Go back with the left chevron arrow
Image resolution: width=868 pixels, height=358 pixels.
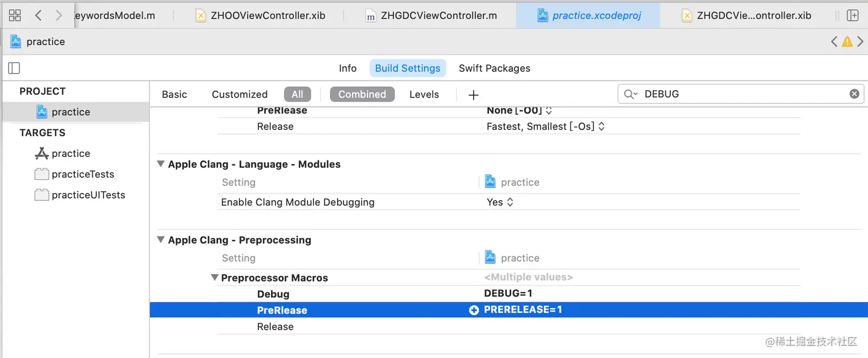pyautogui.click(x=38, y=16)
